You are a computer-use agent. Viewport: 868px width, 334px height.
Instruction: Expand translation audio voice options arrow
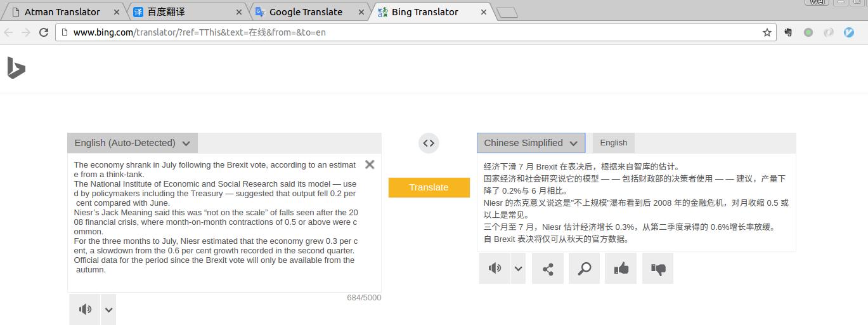pos(518,269)
